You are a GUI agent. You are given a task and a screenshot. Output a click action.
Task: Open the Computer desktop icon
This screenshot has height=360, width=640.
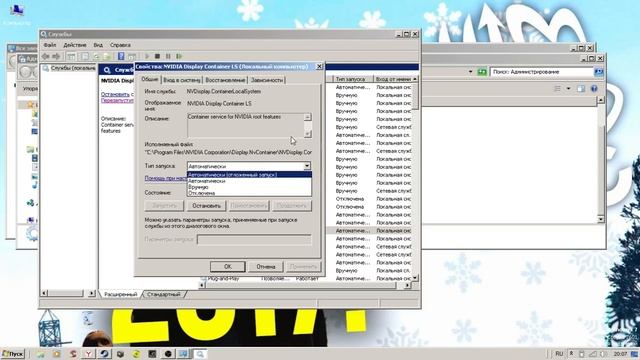pyautogui.click(x=16, y=14)
